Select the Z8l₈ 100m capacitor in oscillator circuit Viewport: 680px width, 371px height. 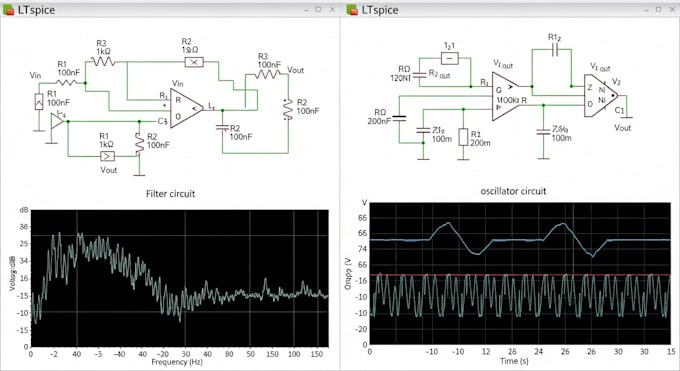[543, 131]
